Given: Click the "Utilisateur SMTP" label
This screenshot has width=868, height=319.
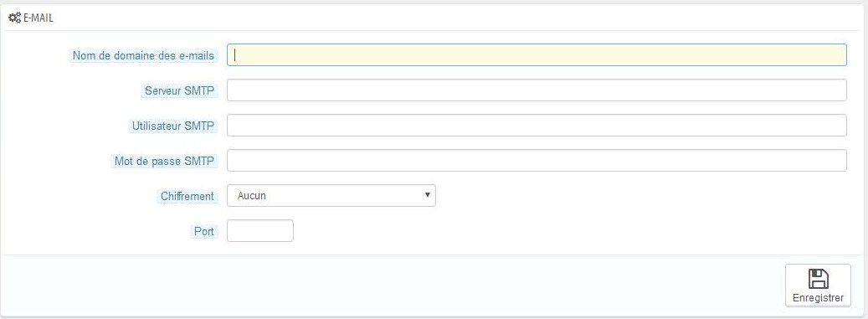Looking at the screenshot, I should (x=172, y=126).
